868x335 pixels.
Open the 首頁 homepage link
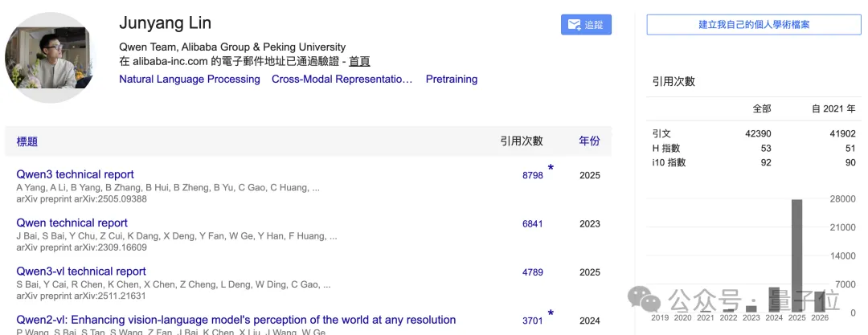click(x=359, y=61)
